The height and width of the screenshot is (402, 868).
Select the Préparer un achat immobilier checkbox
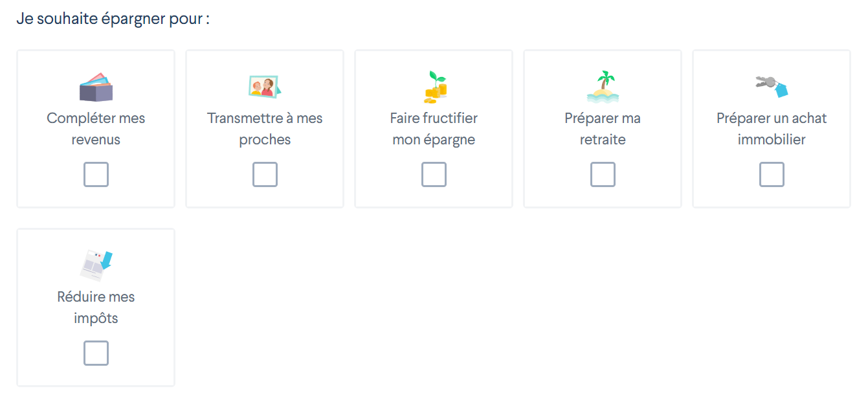pos(772,175)
